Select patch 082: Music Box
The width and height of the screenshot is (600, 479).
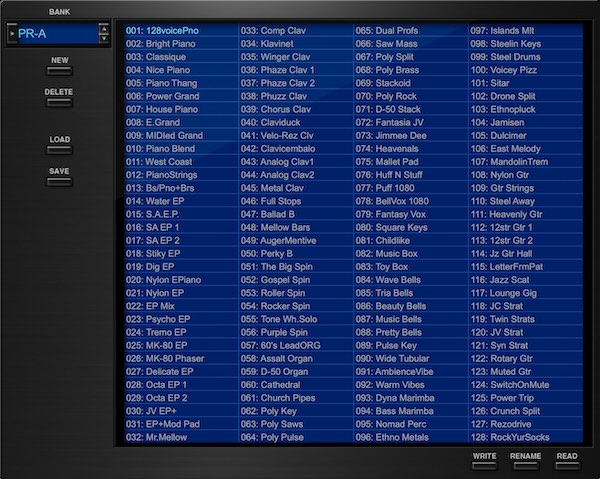pos(411,254)
